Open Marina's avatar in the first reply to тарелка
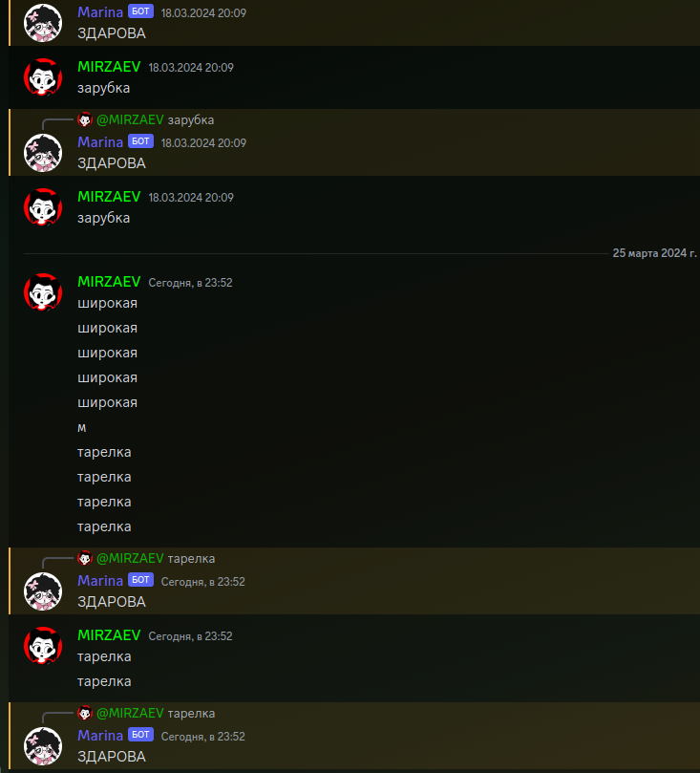 pos(43,591)
